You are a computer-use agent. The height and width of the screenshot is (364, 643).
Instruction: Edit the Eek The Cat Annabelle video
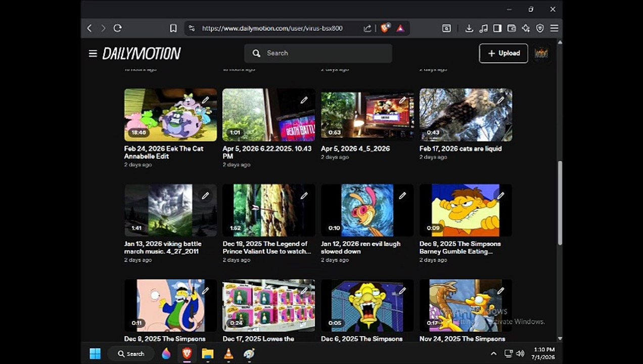pyautogui.click(x=205, y=100)
